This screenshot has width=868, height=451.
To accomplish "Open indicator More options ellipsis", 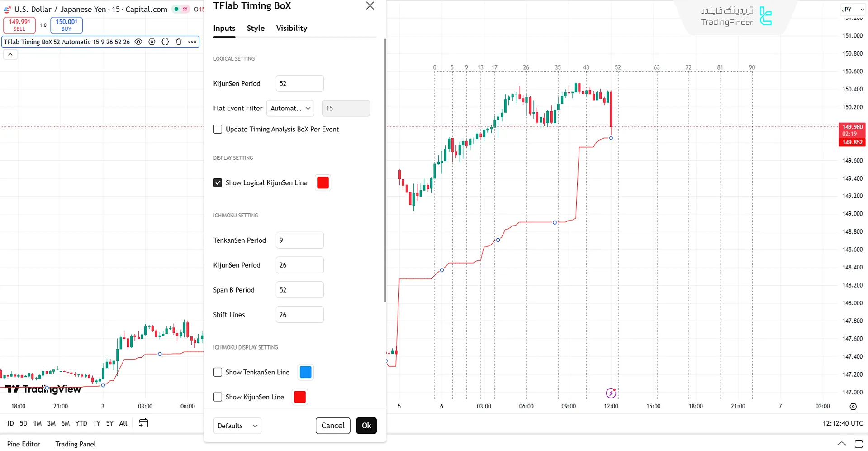I will (192, 42).
